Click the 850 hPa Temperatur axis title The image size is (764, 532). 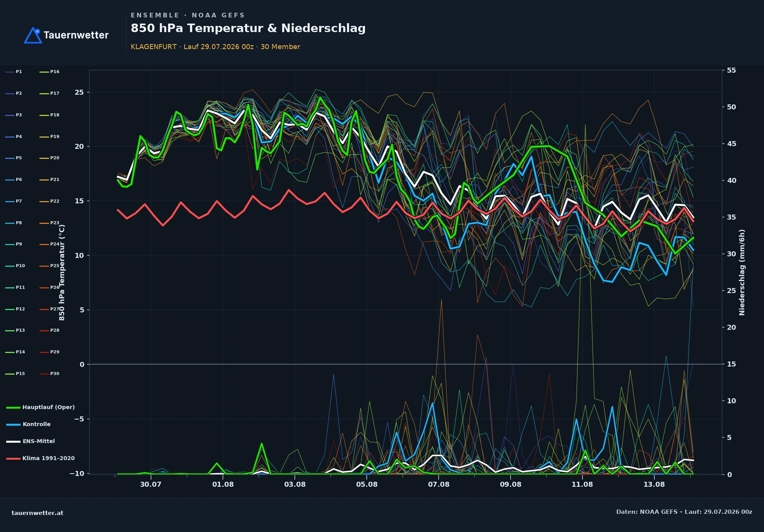[62, 273]
